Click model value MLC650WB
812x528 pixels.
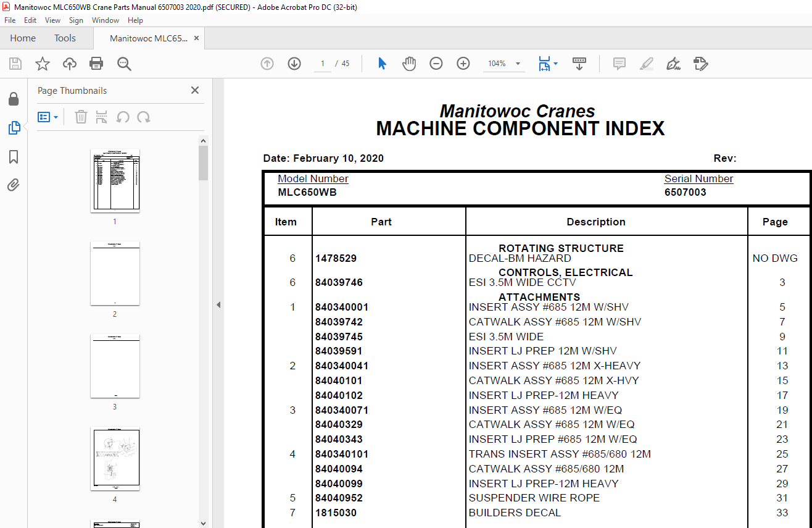coord(307,192)
